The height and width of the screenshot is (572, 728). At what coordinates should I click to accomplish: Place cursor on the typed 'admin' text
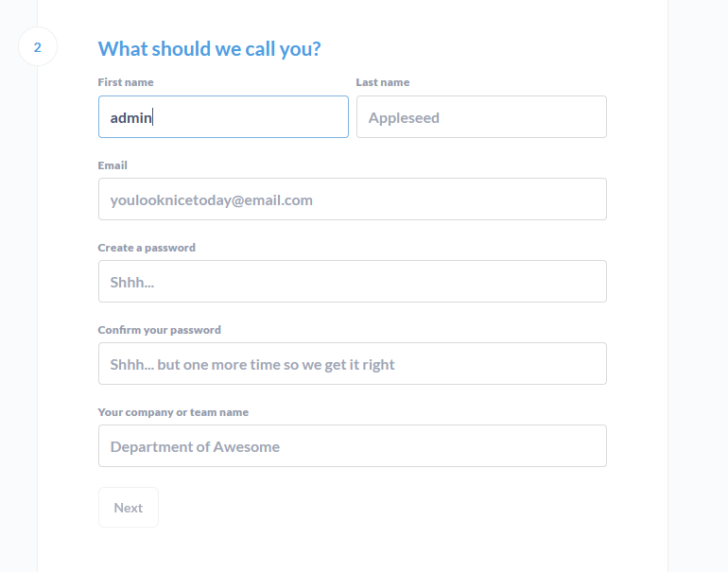(130, 118)
